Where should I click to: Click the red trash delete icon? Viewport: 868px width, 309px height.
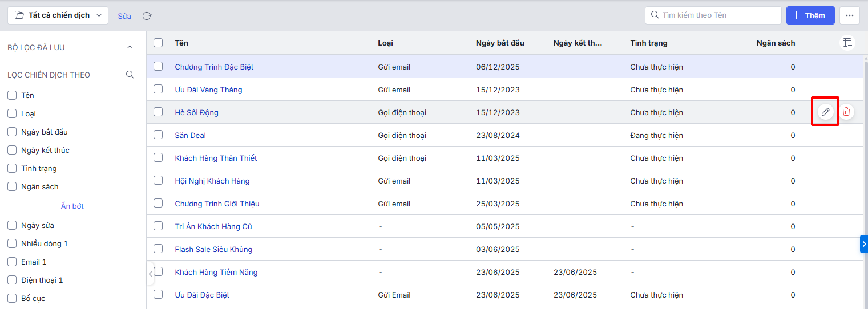pos(846,112)
